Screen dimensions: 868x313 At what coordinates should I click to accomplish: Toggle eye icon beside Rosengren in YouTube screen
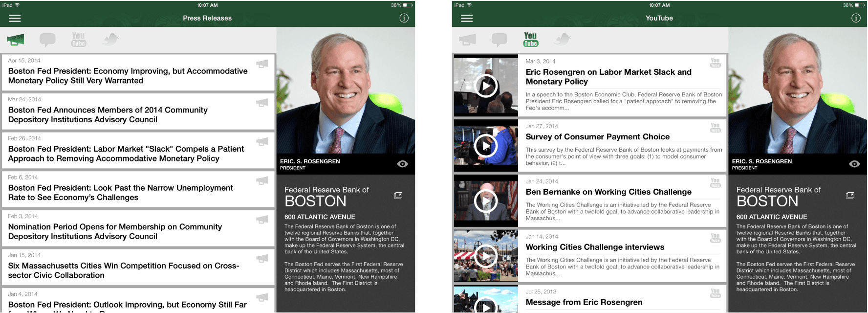[x=854, y=164]
